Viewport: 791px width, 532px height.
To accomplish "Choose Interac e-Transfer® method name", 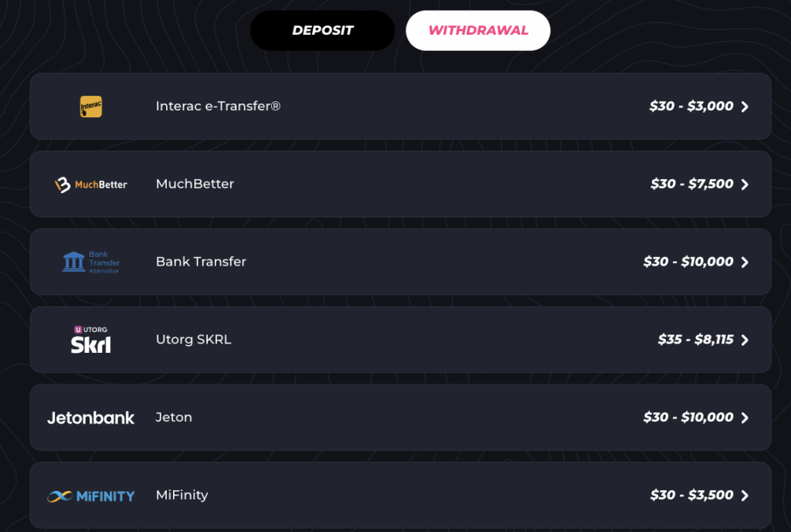I will 218,107.
